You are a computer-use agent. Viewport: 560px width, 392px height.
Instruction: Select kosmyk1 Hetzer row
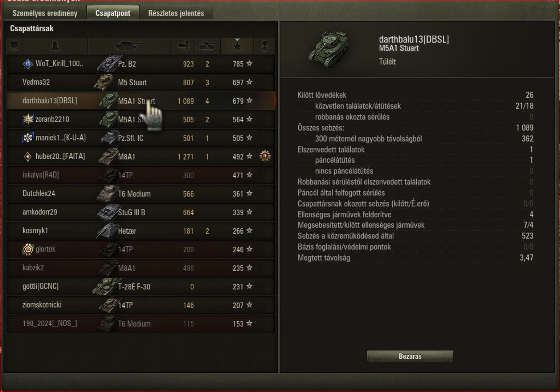tap(141, 231)
